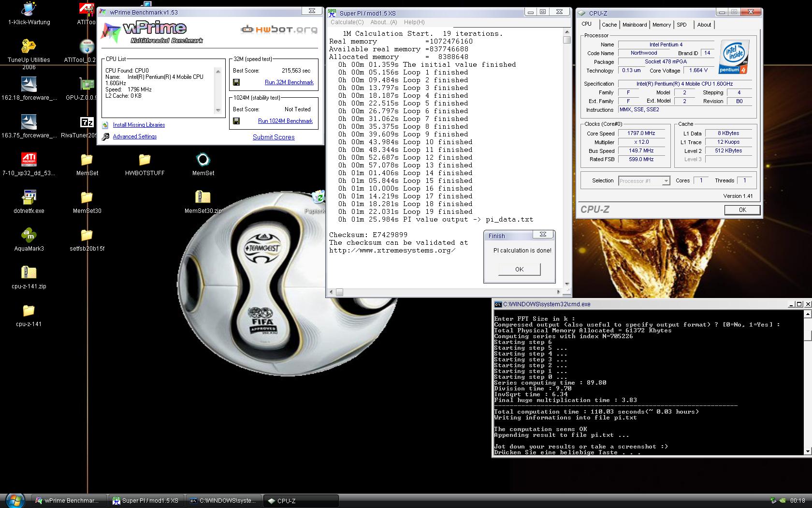
Task: Click Run 1024M Benchmark link
Action: pos(285,121)
